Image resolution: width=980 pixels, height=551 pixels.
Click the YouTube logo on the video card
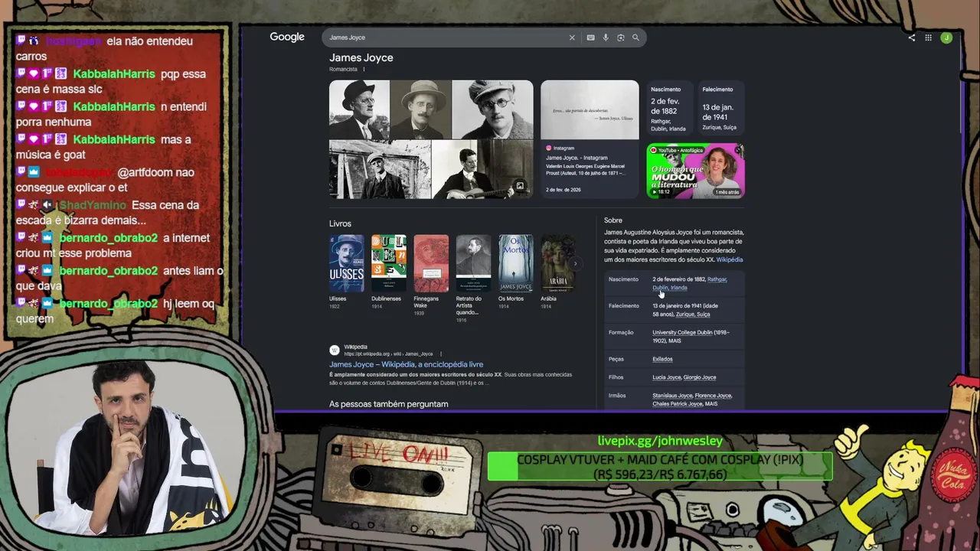tap(653, 150)
